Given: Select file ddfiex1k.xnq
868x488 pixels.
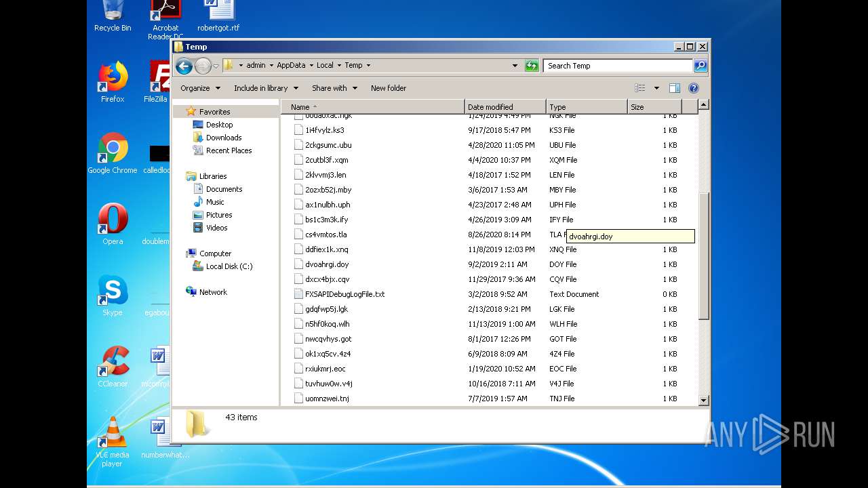Looking at the screenshot, I should pyautogui.click(x=326, y=249).
